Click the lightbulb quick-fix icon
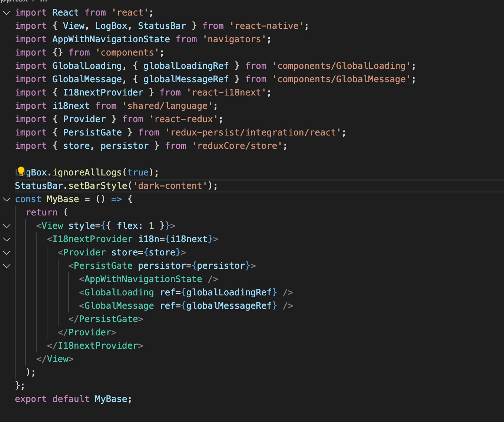Screen dimensions: 504x422 point(20,171)
